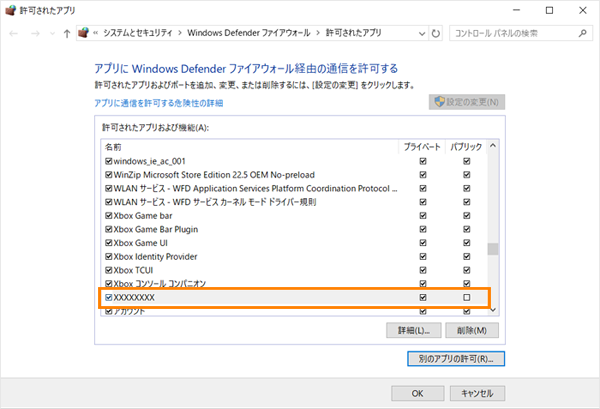The width and height of the screenshot is (600, 409).
Task: Select Xbox Game Bar Plugin row text
Action: coord(156,229)
